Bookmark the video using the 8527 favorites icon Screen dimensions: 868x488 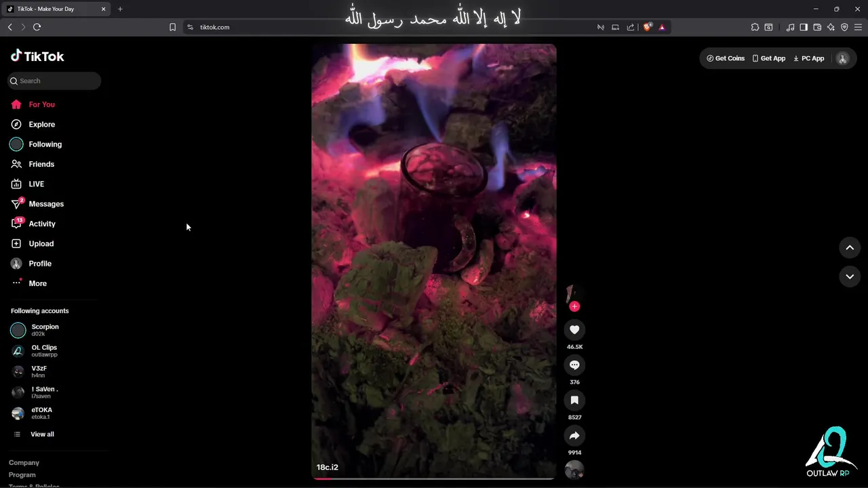574,400
